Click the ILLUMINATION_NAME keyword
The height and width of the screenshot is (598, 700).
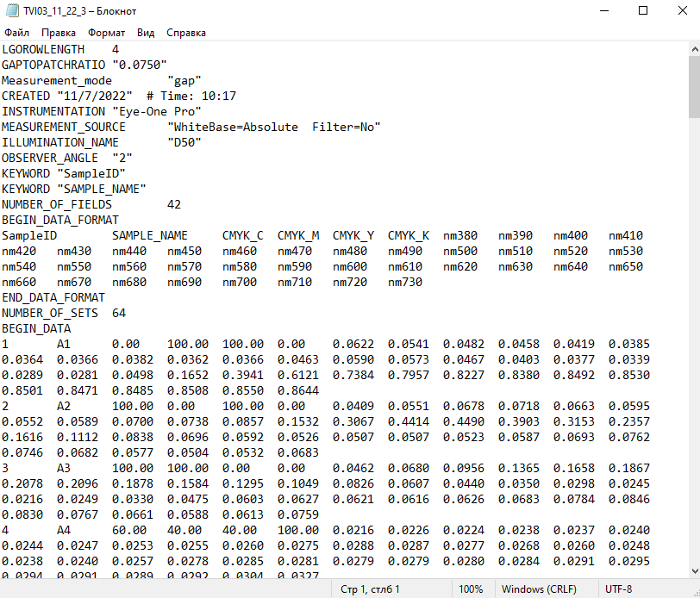tap(59, 142)
